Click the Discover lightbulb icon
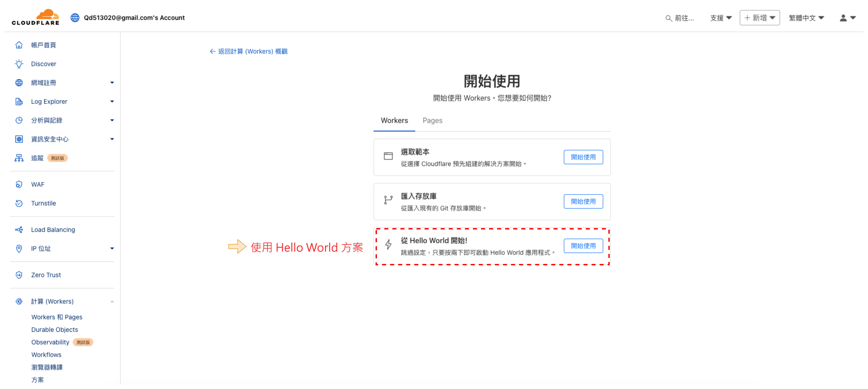The height and width of the screenshot is (389, 868). (x=19, y=64)
